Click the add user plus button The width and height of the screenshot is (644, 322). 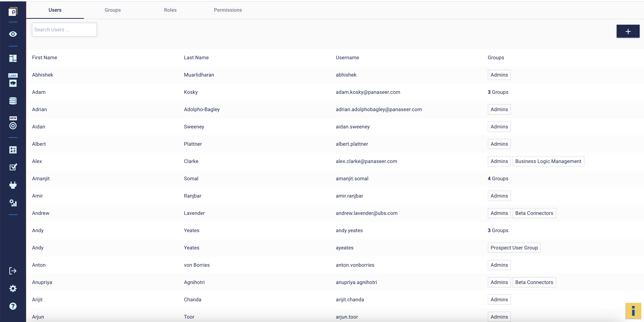[628, 31]
